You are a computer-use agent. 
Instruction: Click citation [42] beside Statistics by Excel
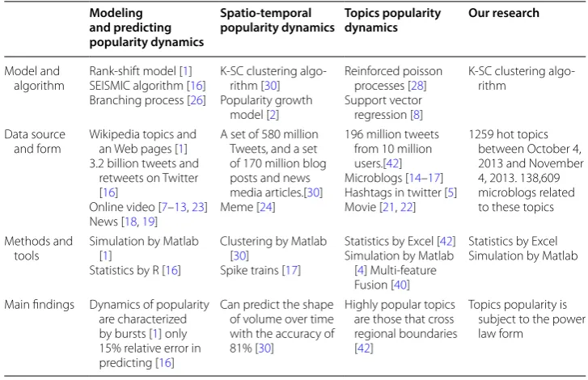click(x=446, y=241)
